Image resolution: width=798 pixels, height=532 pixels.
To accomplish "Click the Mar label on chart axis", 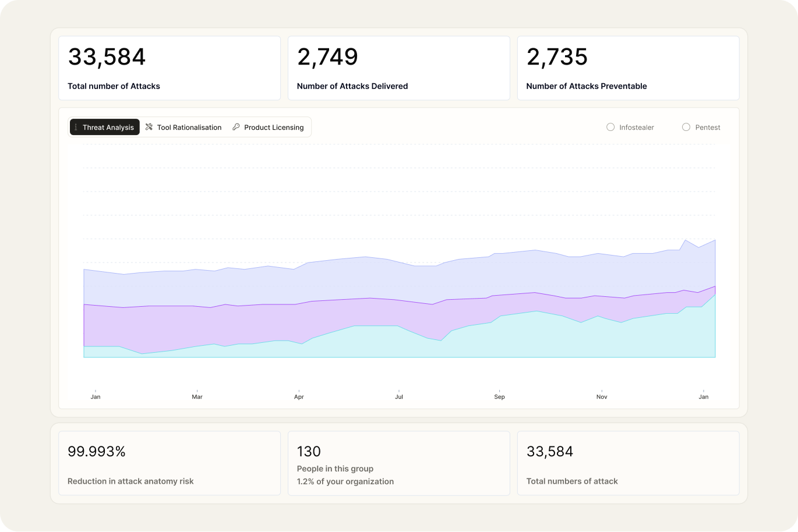I will tap(197, 397).
